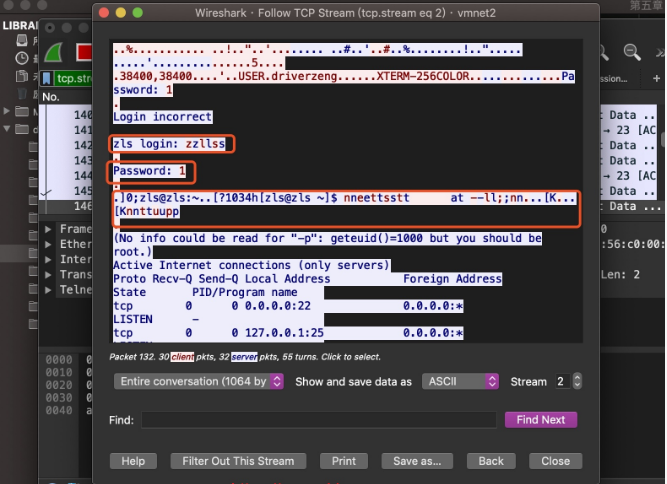
Task: Click the 'Login incorrect' stream text
Action: pos(162,117)
